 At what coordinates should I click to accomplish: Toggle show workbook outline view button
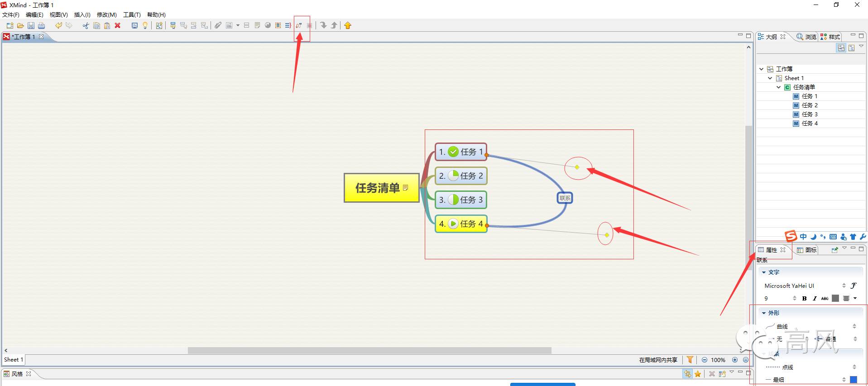pos(841,48)
